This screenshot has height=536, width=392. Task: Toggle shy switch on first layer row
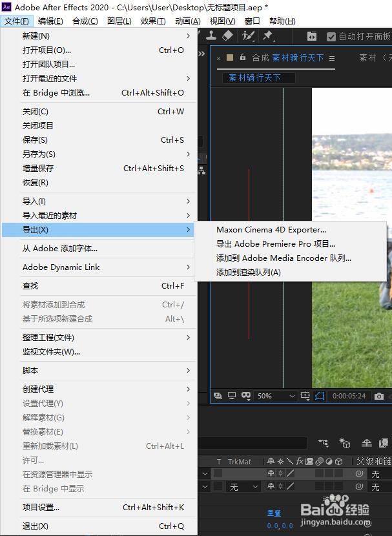click(x=271, y=473)
